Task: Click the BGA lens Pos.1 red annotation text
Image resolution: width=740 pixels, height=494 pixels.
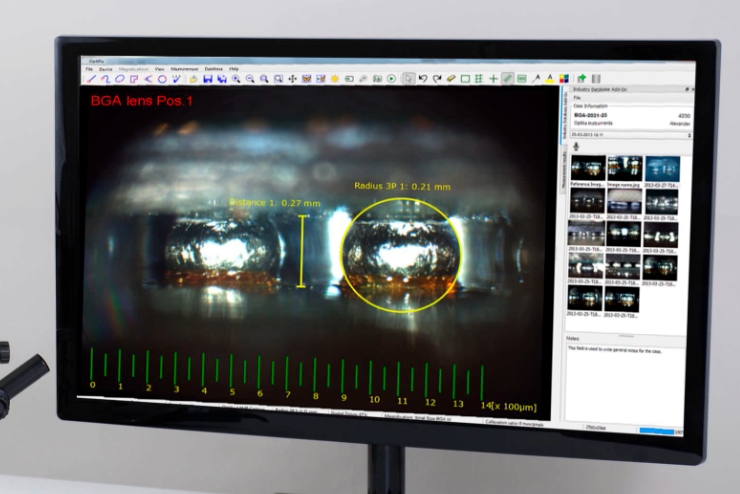Action: pyautogui.click(x=142, y=100)
